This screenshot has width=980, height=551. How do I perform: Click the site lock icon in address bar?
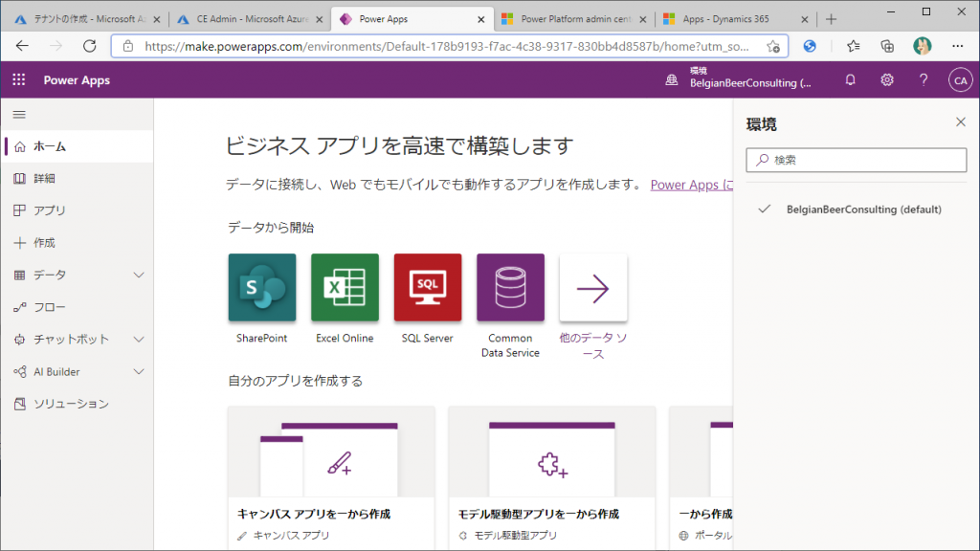[128, 46]
